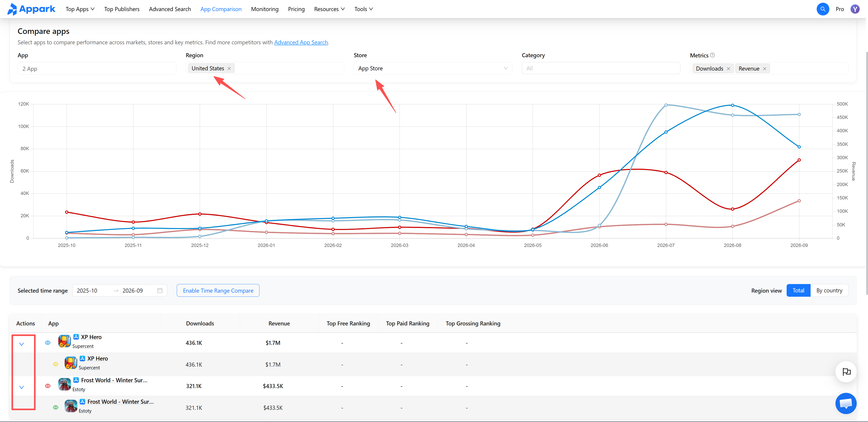
Task: Toggle yellow eye for XP Hero sub-row
Action: point(56,364)
